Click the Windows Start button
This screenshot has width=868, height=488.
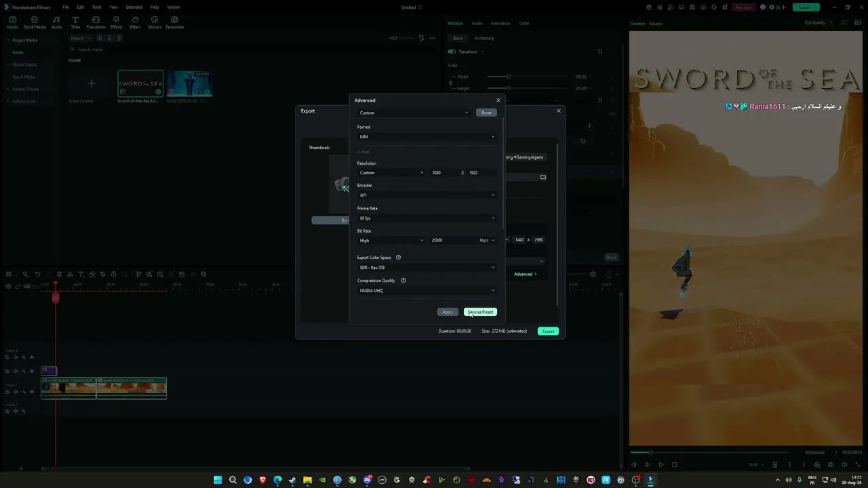(x=218, y=480)
